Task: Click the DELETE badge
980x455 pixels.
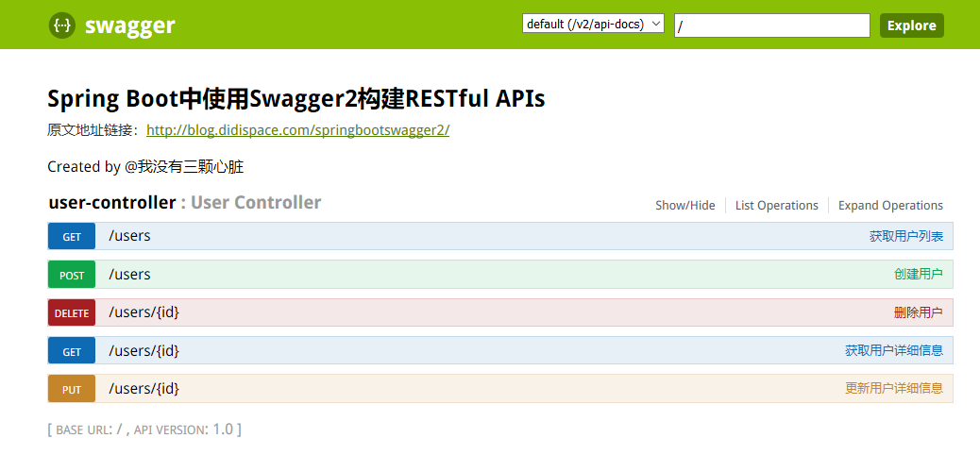Action: coord(72,313)
